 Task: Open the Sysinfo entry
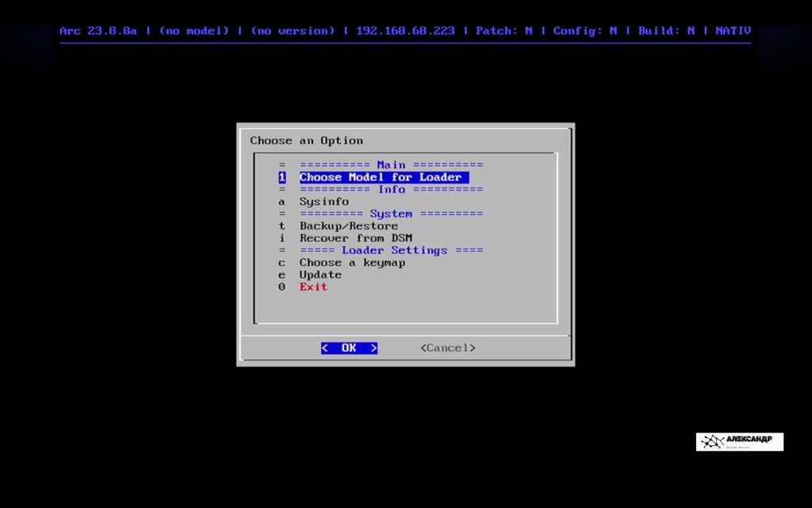[x=324, y=202]
